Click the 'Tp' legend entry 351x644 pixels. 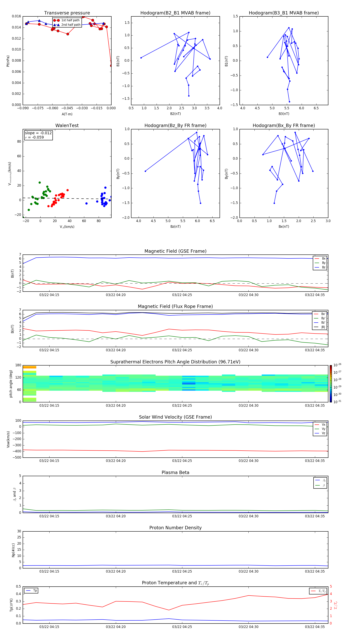click(x=31, y=591)
